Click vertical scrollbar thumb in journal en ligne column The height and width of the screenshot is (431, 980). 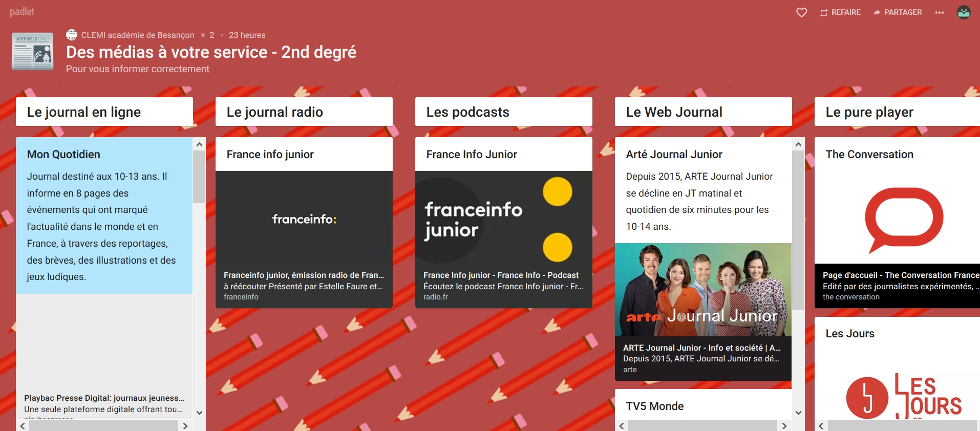pos(199,177)
